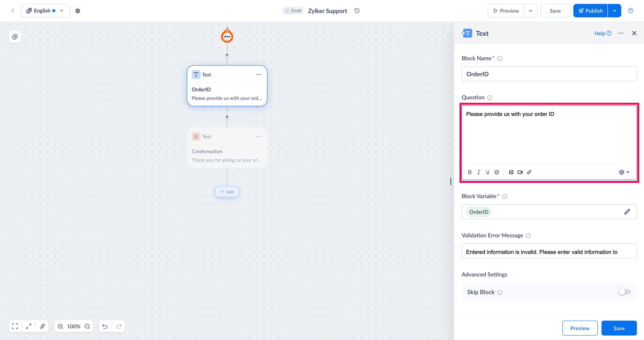Insert video using the video icon
This screenshot has width=644, height=340.
point(520,172)
